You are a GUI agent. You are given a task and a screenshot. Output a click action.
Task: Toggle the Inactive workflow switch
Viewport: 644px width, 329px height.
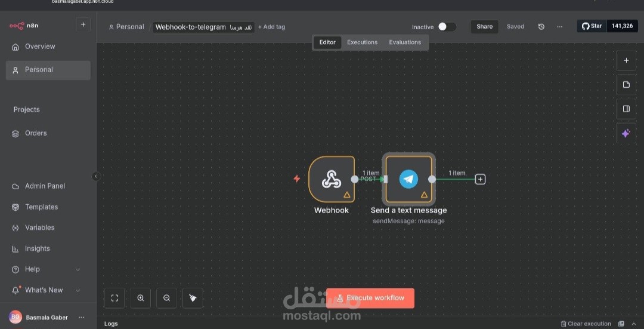click(x=447, y=27)
